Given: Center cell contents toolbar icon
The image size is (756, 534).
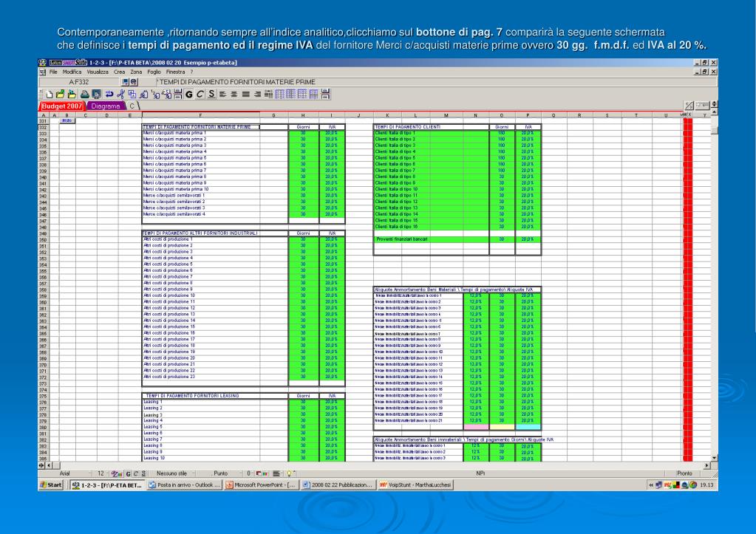Looking at the screenshot, I should click(234, 95).
